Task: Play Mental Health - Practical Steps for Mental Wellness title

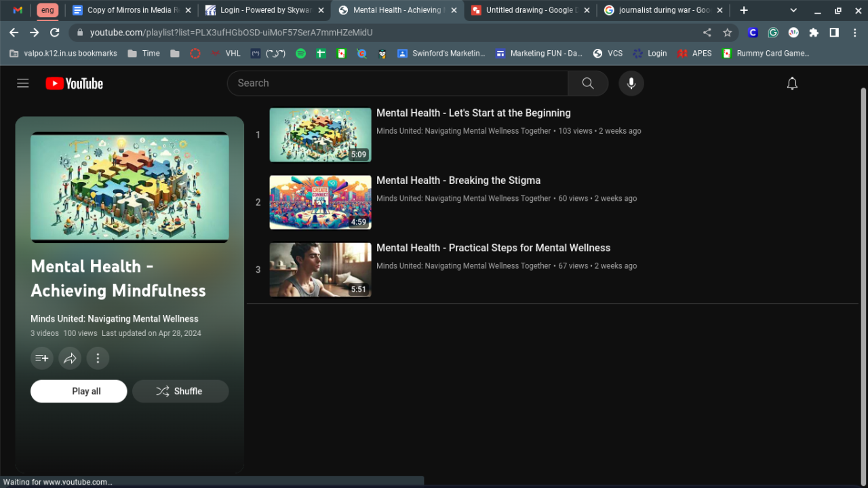Action: 493,248
